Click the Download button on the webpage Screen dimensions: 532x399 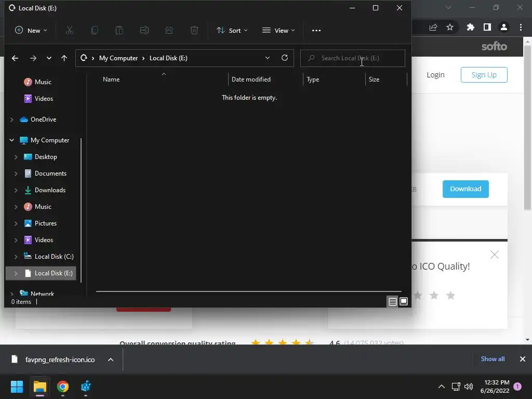465,189
